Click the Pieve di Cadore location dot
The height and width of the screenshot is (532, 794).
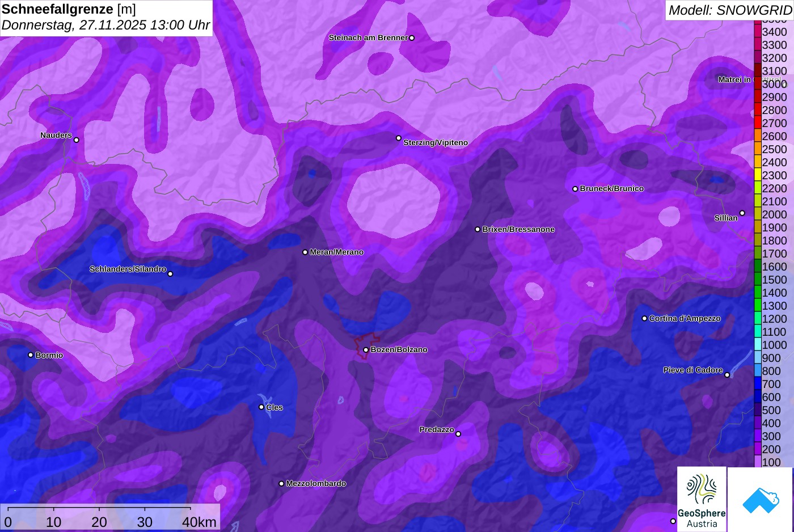pyautogui.click(x=727, y=375)
